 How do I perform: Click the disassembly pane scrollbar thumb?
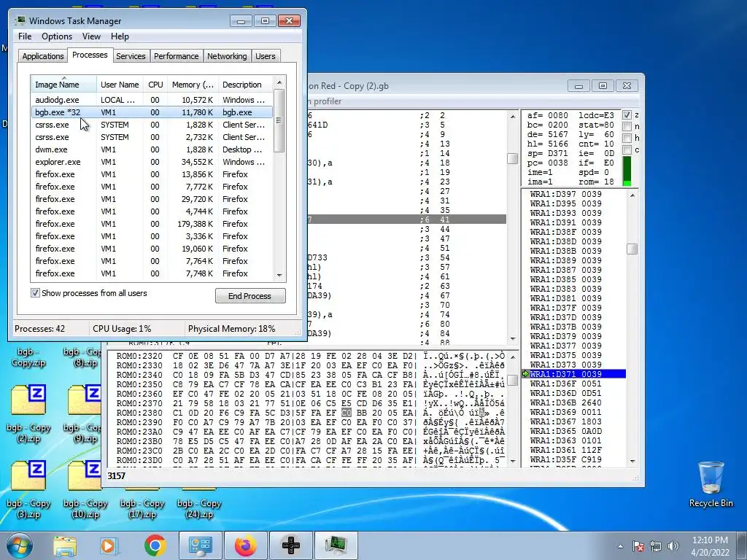coord(513,158)
